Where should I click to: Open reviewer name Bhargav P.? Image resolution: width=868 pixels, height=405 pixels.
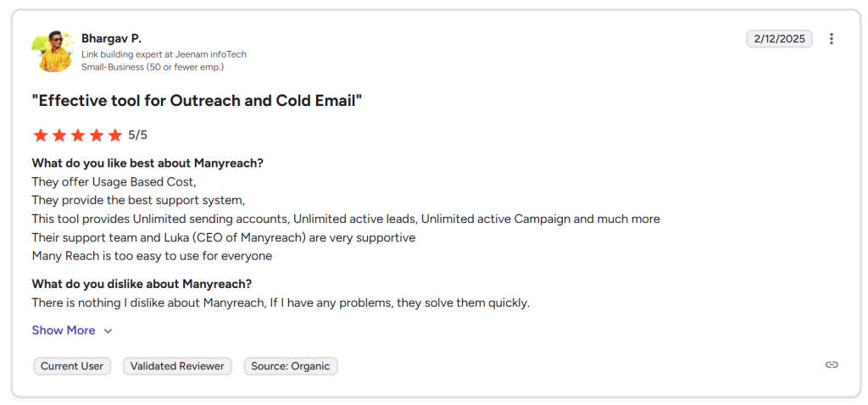111,38
